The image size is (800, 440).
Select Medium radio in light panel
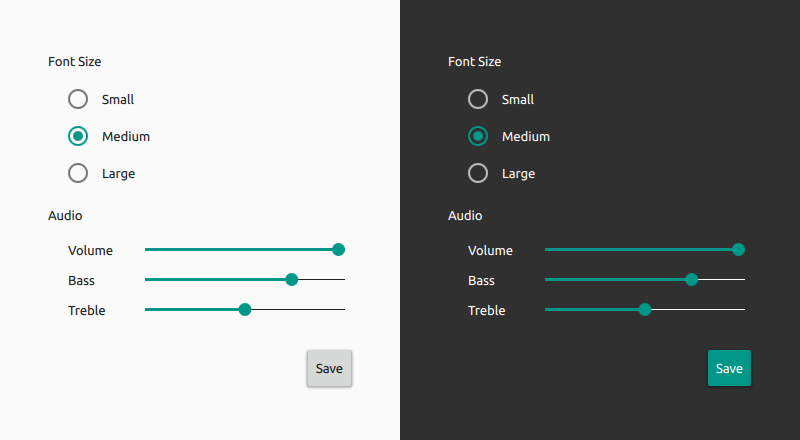(x=78, y=136)
